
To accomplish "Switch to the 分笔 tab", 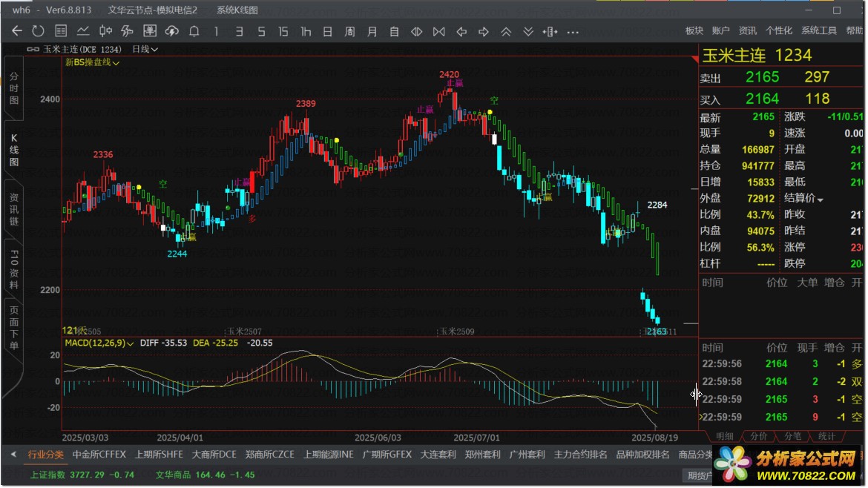I will point(793,437).
